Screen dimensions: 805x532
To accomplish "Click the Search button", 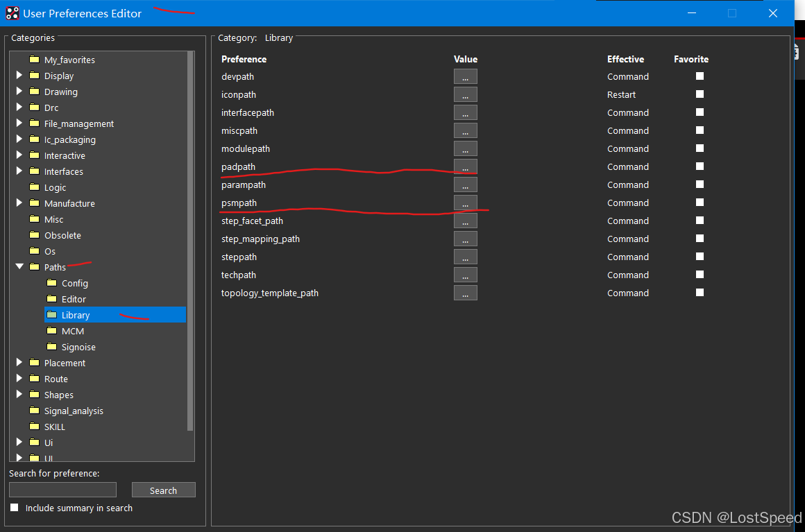I will pyautogui.click(x=163, y=490).
